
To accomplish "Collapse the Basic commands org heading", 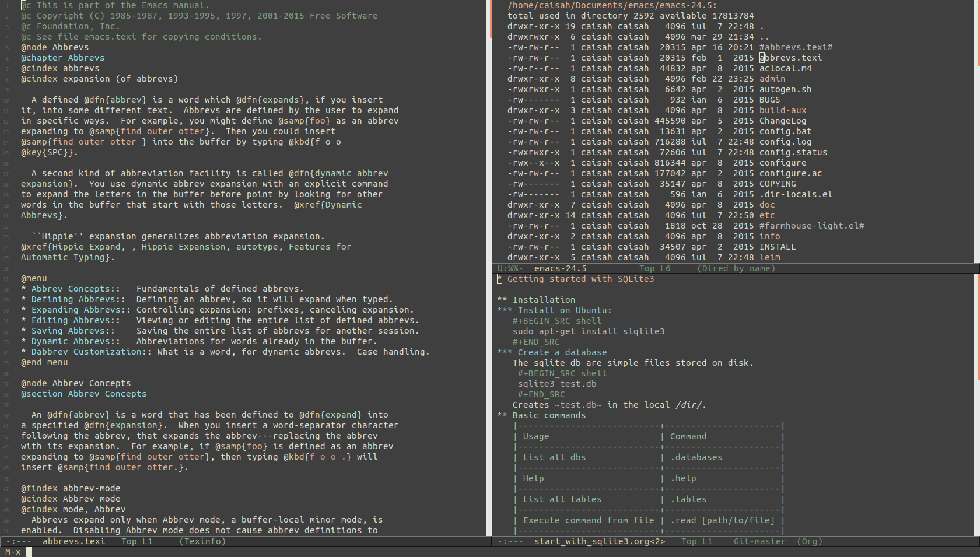I will [541, 415].
